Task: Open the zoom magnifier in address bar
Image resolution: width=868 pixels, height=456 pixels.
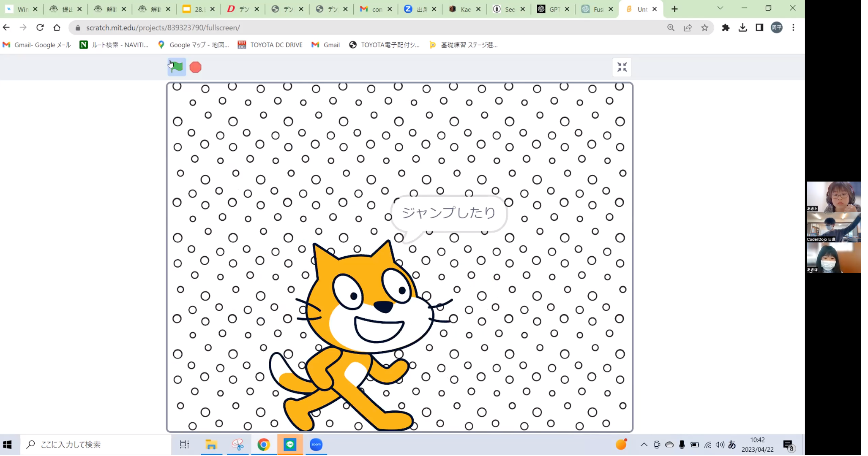Action: [671, 27]
